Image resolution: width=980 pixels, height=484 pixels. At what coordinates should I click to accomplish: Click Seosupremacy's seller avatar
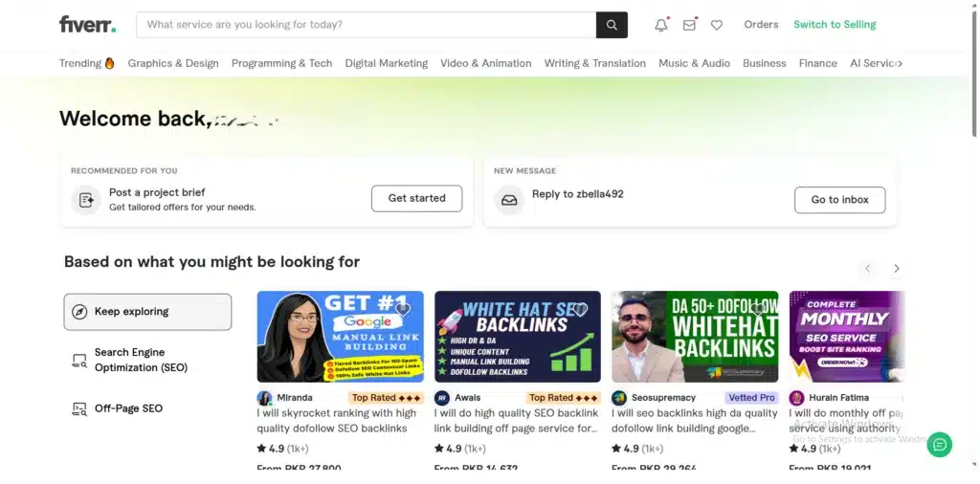tap(619, 398)
